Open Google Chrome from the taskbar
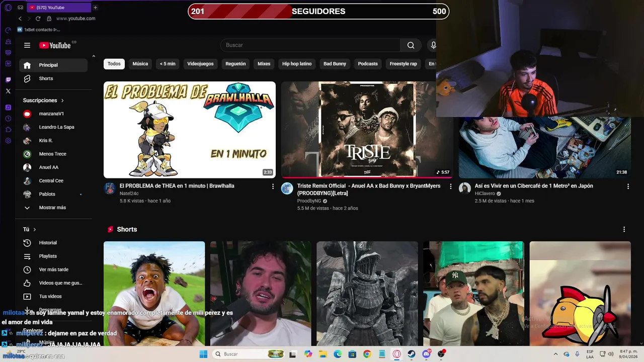Image resolution: width=644 pixels, height=362 pixels. [x=367, y=354]
